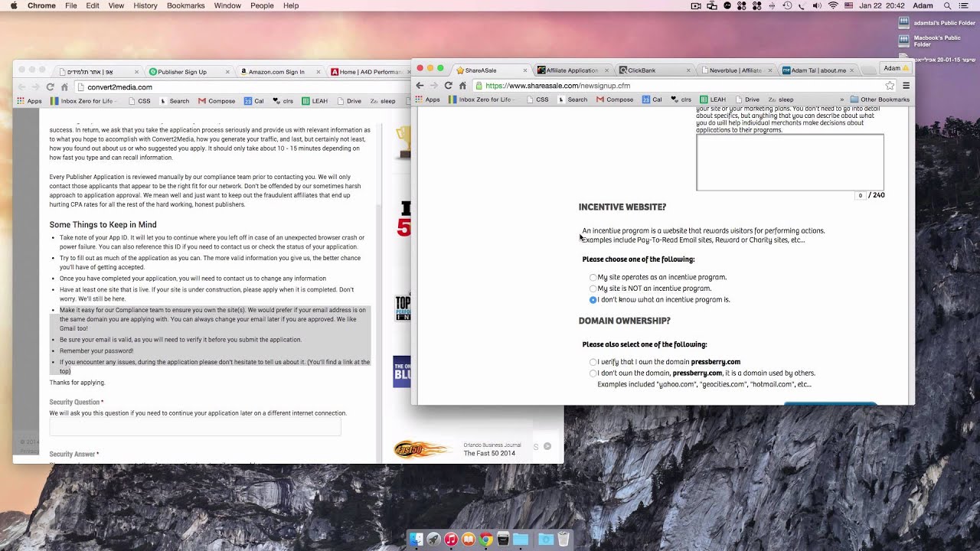The image size is (980, 551).
Task: Open Chrome hamburger menu in ShareASale window
Action: (906, 86)
